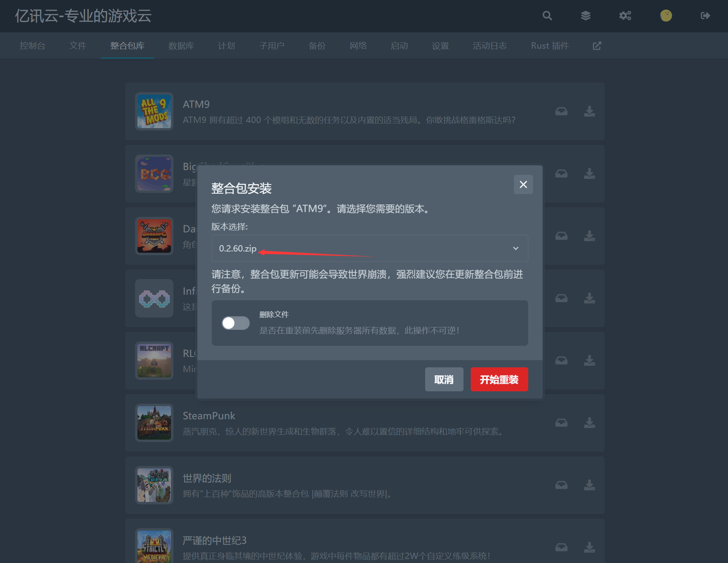Click the DarkRPG modpack thumbnail
The height and width of the screenshot is (563, 728).
click(x=154, y=236)
